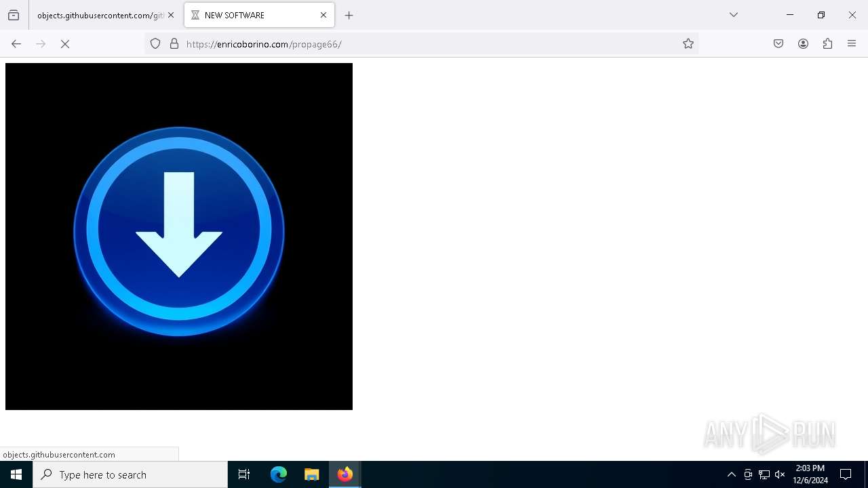Viewport: 868px width, 488px height.
Task: Open the clock showing 2:03 PM
Action: pyautogui.click(x=810, y=474)
